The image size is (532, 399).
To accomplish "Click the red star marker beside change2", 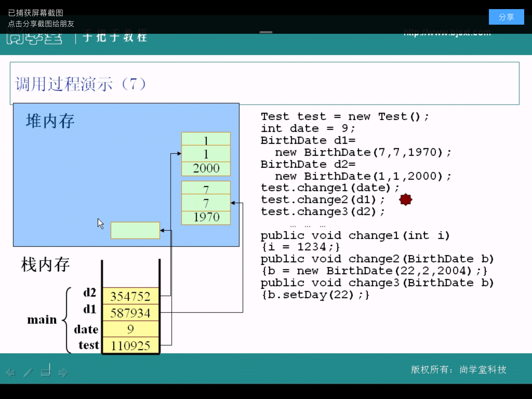I will [x=405, y=199].
